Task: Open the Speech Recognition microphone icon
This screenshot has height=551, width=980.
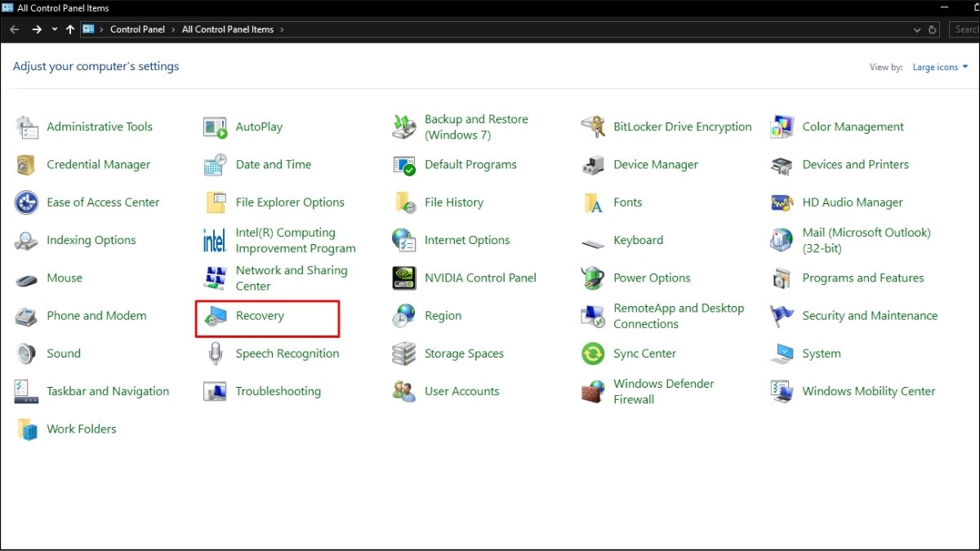Action: (x=216, y=354)
